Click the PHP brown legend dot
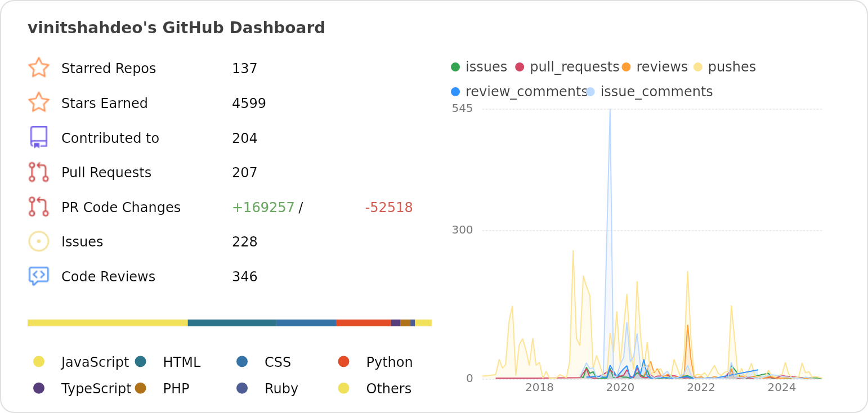The height and width of the screenshot is (413, 868). (x=141, y=388)
